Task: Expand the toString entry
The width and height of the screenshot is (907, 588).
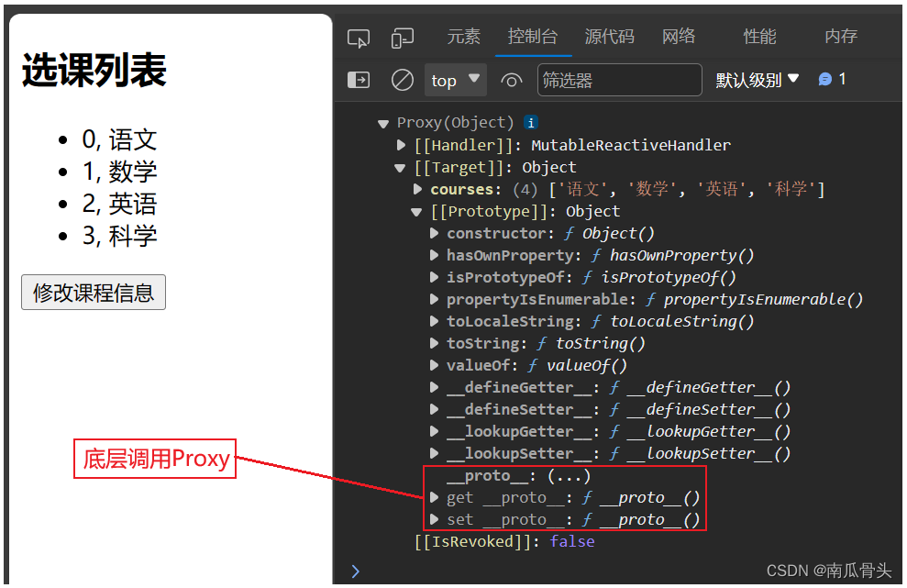Action: (433, 343)
